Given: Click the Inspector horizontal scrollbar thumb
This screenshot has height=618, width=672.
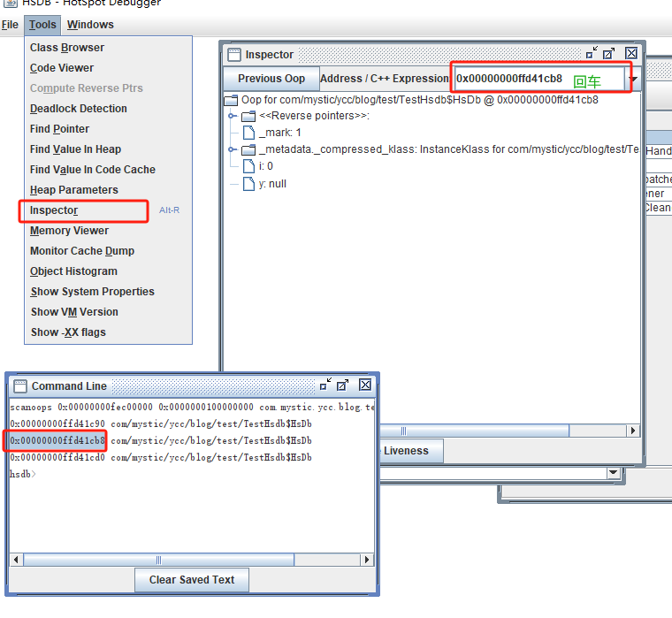Looking at the screenshot, I should click(x=475, y=431).
